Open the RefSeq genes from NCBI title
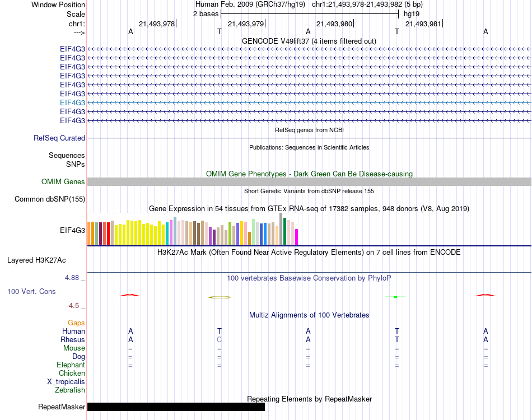 [309, 130]
